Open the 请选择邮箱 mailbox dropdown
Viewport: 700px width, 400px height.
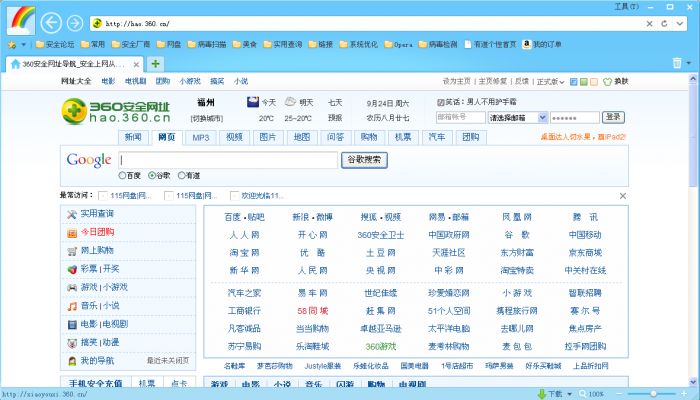pos(517,117)
